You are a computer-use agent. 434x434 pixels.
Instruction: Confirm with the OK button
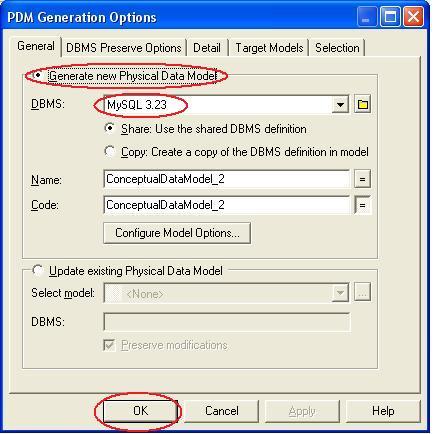click(140, 411)
